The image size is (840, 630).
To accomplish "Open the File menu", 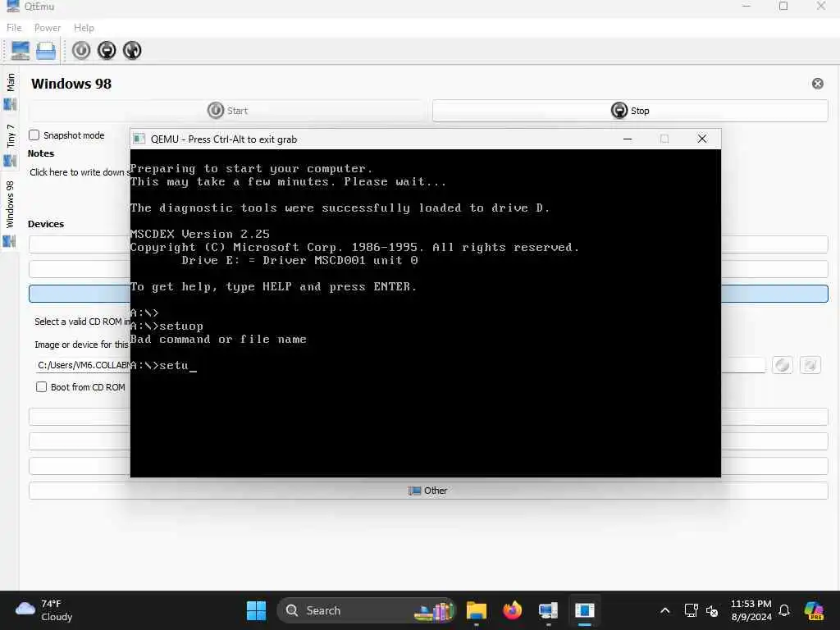I will pyautogui.click(x=14, y=28).
